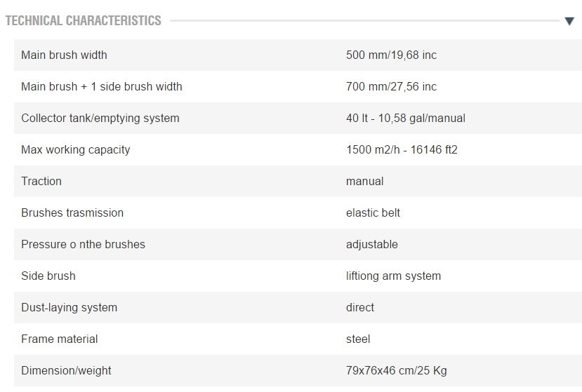Select the Traction row label

coord(41,182)
